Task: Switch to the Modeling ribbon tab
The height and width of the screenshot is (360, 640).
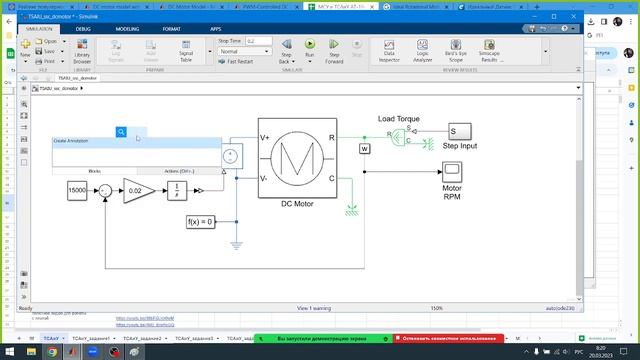Action: [x=127, y=29]
